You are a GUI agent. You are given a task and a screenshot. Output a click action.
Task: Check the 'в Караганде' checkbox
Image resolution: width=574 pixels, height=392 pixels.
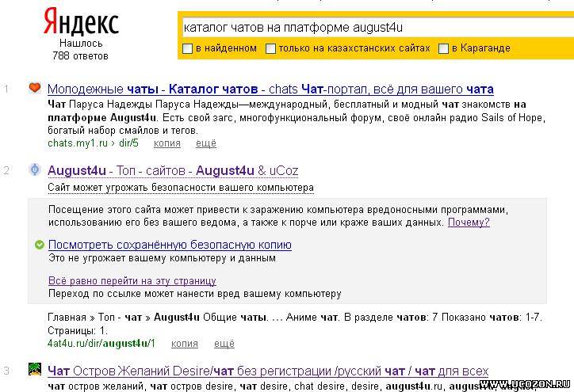pos(443,48)
